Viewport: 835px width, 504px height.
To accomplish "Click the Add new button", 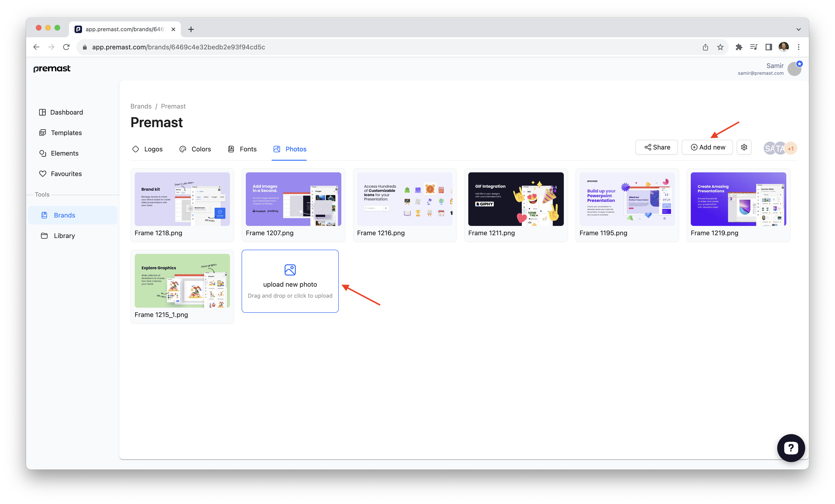I will 707,147.
